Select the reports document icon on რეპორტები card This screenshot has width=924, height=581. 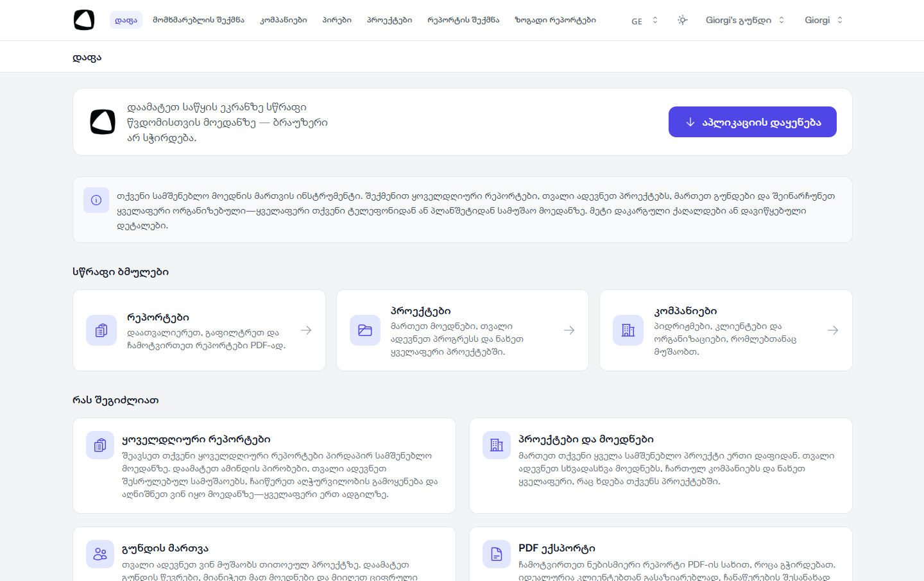pos(101,330)
